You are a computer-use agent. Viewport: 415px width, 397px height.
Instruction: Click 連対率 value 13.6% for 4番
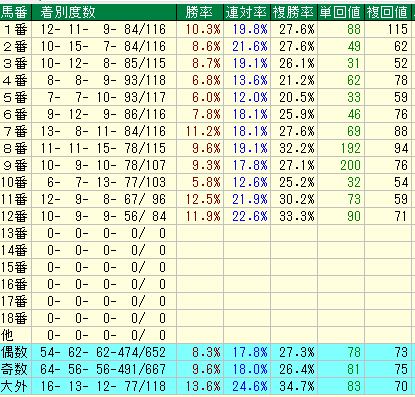[250, 81]
